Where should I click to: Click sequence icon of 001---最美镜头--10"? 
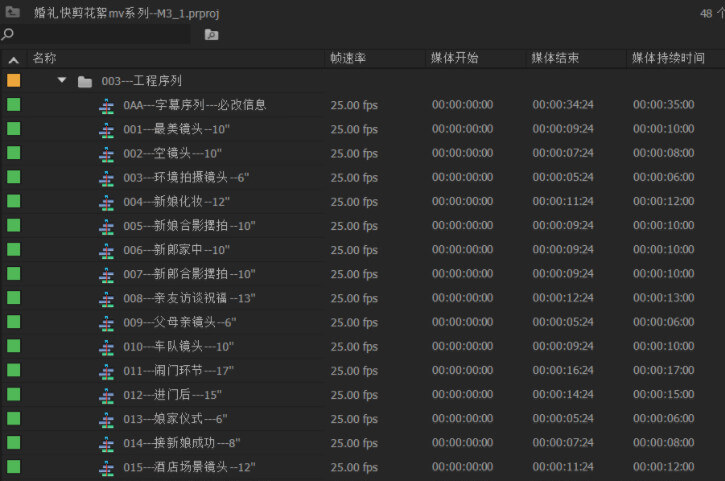tap(106, 131)
